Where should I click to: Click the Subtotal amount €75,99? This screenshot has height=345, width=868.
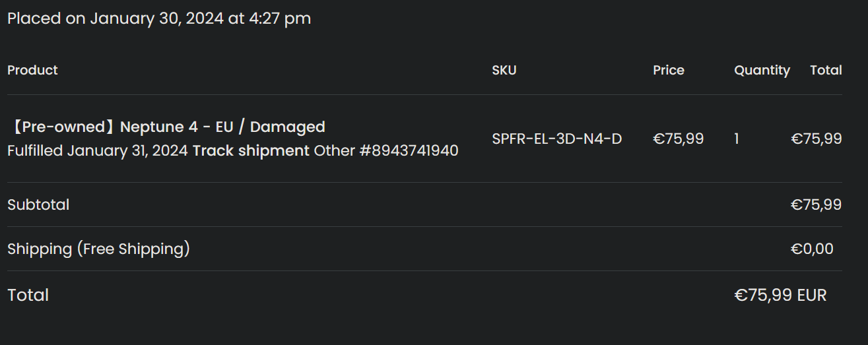click(817, 204)
